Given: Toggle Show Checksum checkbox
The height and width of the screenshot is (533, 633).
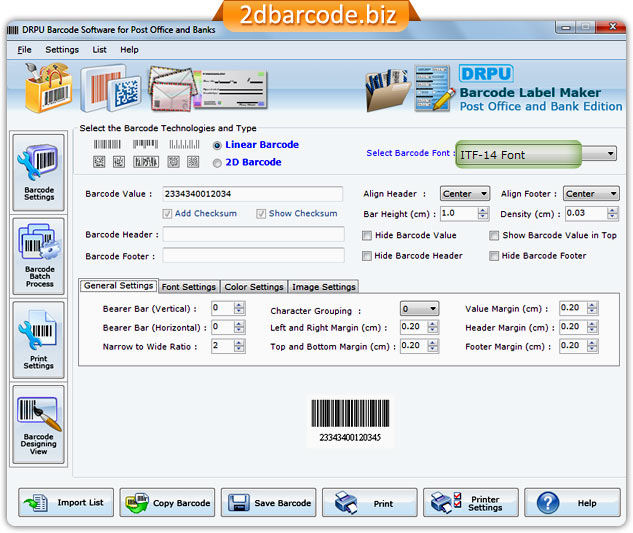Looking at the screenshot, I should 261,214.
